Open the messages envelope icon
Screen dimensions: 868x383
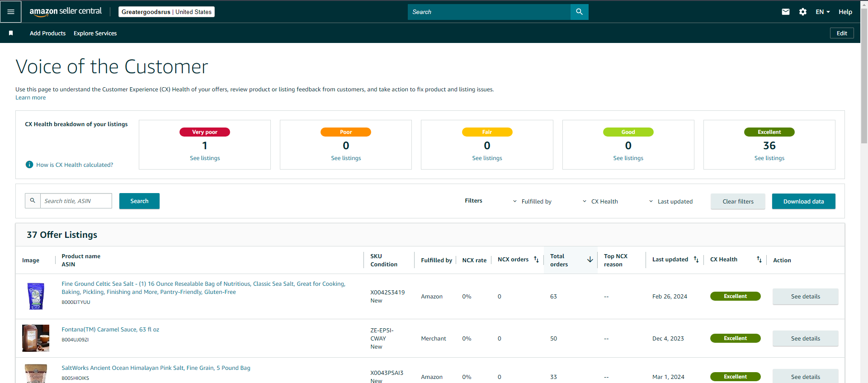tap(786, 12)
